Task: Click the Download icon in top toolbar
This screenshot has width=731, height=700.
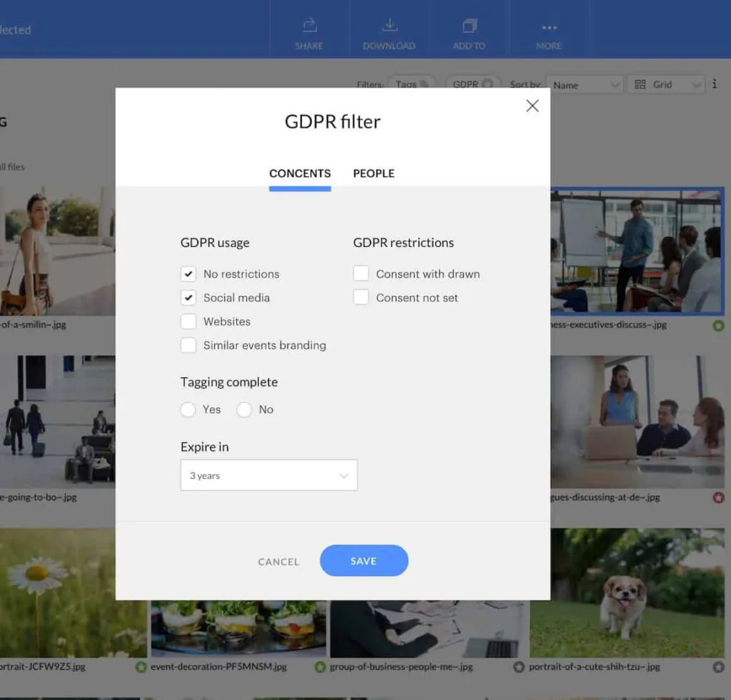Action: pyautogui.click(x=390, y=25)
